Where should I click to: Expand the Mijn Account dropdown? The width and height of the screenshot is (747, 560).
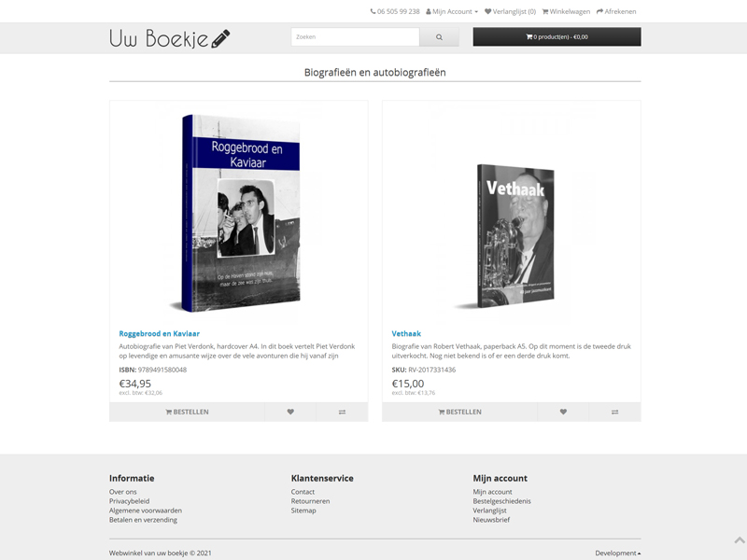tap(452, 11)
